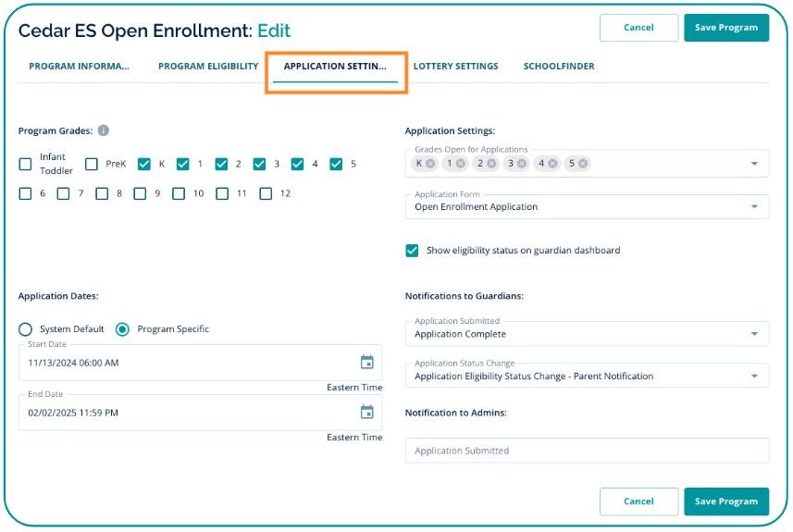Remove grade 5 chip from applications

(583, 164)
